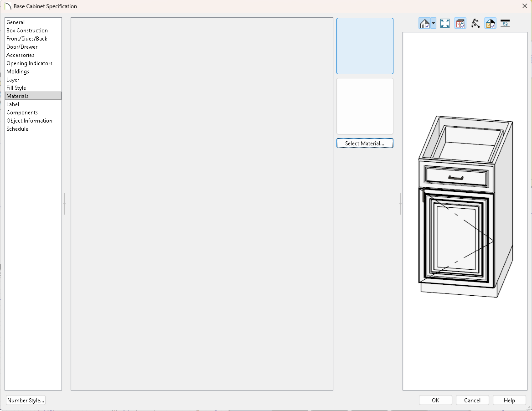Click the mouse-orbit camera arrows icon

475,24
